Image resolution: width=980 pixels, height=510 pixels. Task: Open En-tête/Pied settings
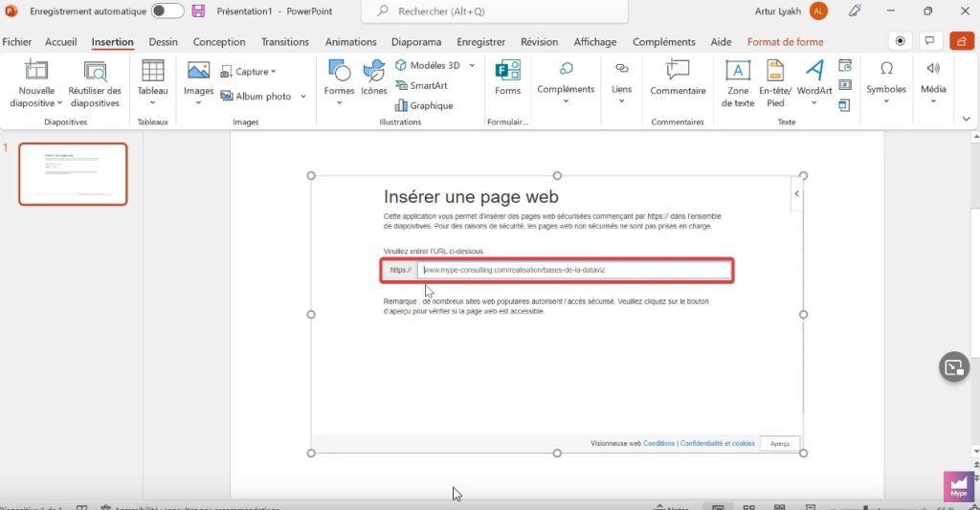775,84
